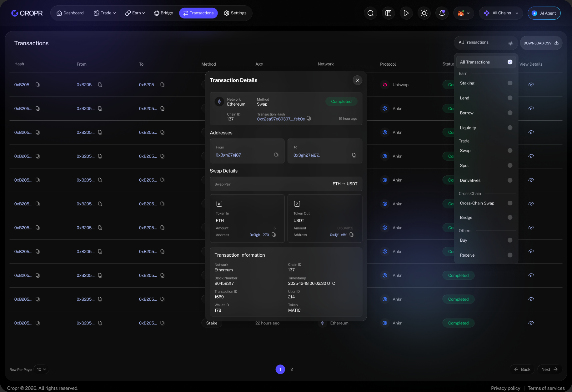572x392 pixels.
Task: Open the Transactions tab
Action: click(198, 13)
